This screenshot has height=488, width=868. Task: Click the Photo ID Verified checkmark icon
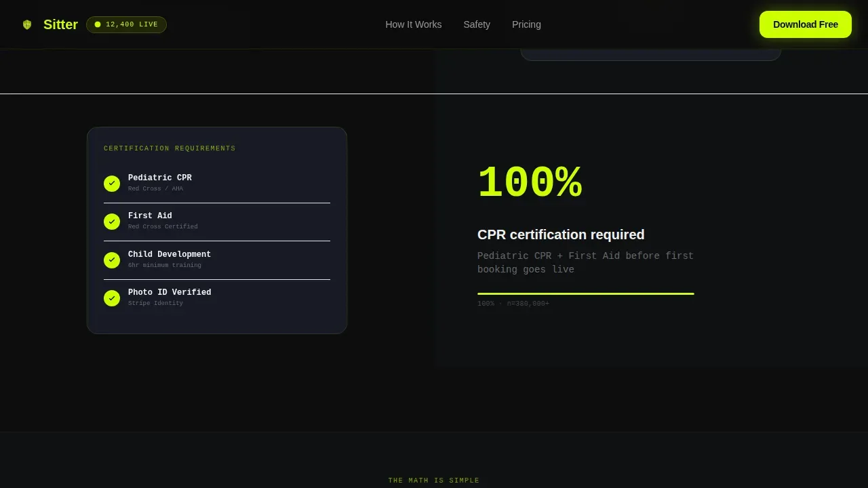click(x=112, y=298)
